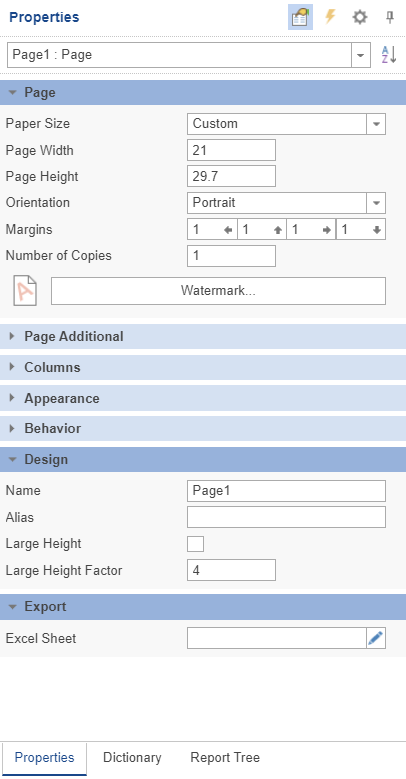
Task: Pin the Properties panel
Action: pos(390,17)
